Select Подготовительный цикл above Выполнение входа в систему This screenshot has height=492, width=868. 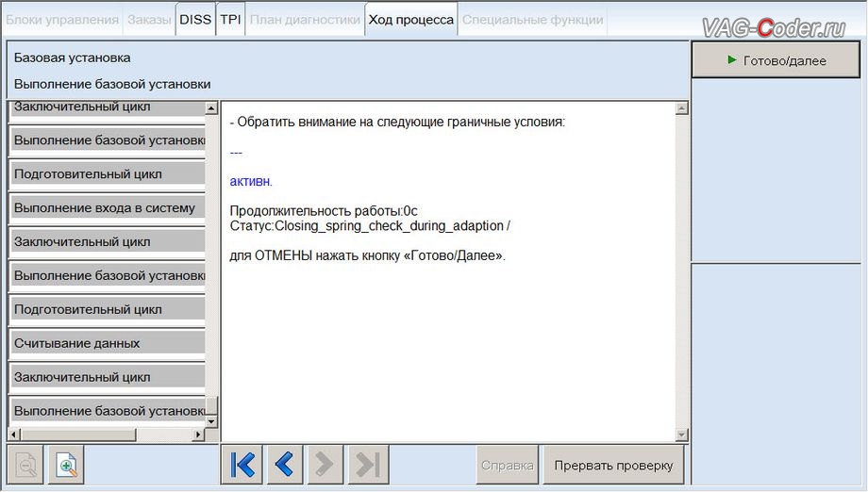pos(107,174)
